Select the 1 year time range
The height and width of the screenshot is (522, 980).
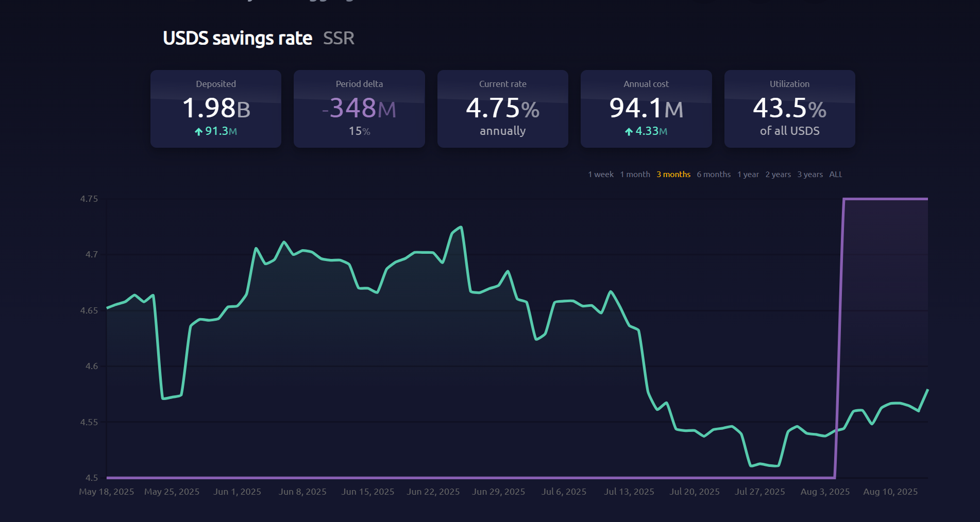(x=748, y=175)
